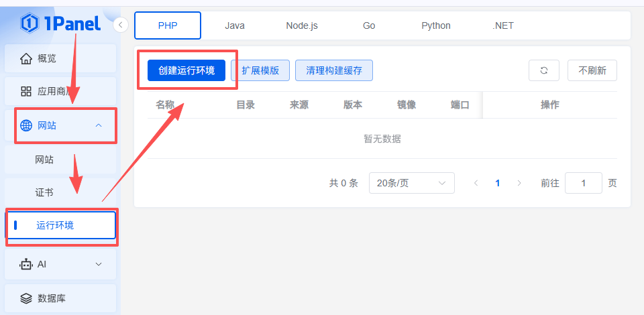Collapse the sidebar with the arrow button
The width and height of the screenshot is (644, 315).
tap(121, 25)
